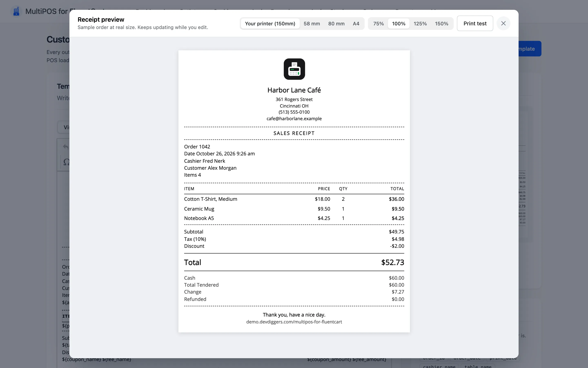Image resolution: width=588 pixels, height=368 pixels.
Task: Click the Discount -$2.00 amount
Action: [397, 246]
